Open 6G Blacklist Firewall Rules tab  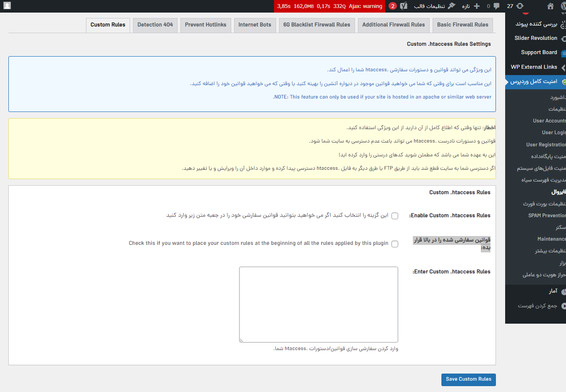[317, 25]
